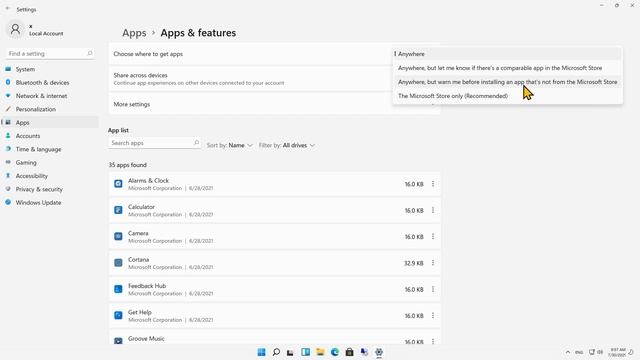
Task: Click the Alarms & Clock app icon
Action: click(118, 184)
